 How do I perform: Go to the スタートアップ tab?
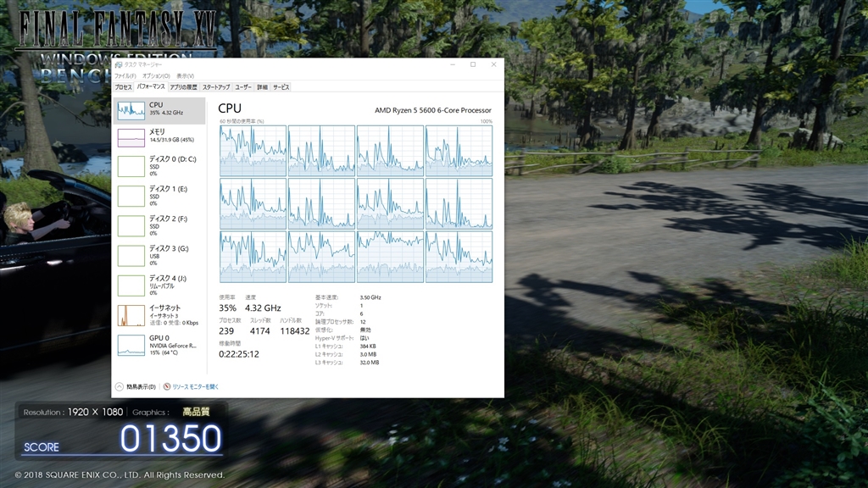[x=216, y=87]
